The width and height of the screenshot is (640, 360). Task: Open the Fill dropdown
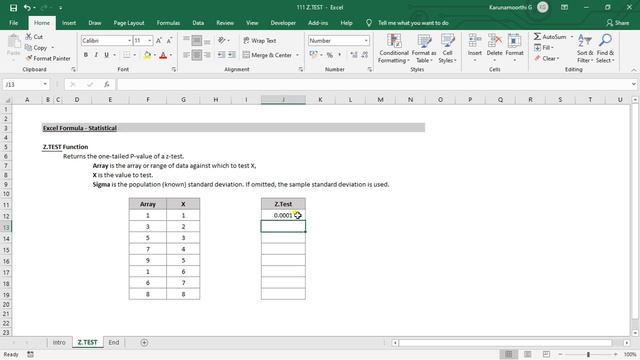[x=545, y=48]
